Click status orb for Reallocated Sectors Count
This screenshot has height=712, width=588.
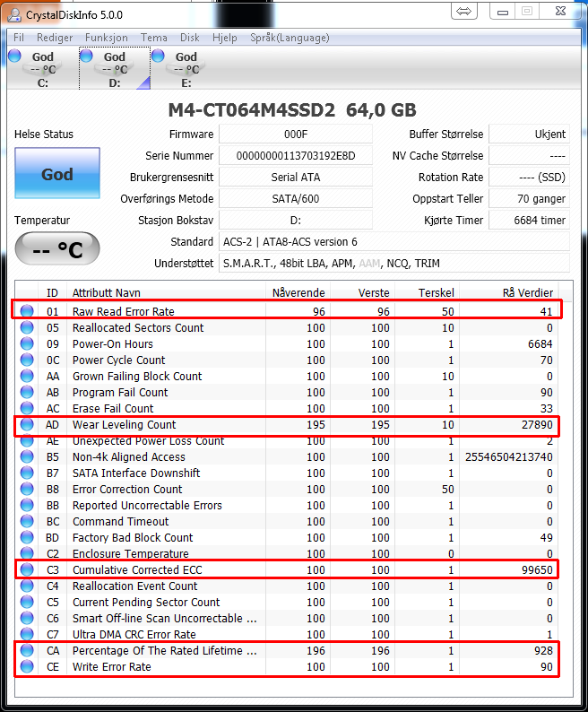pyautogui.click(x=27, y=327)
